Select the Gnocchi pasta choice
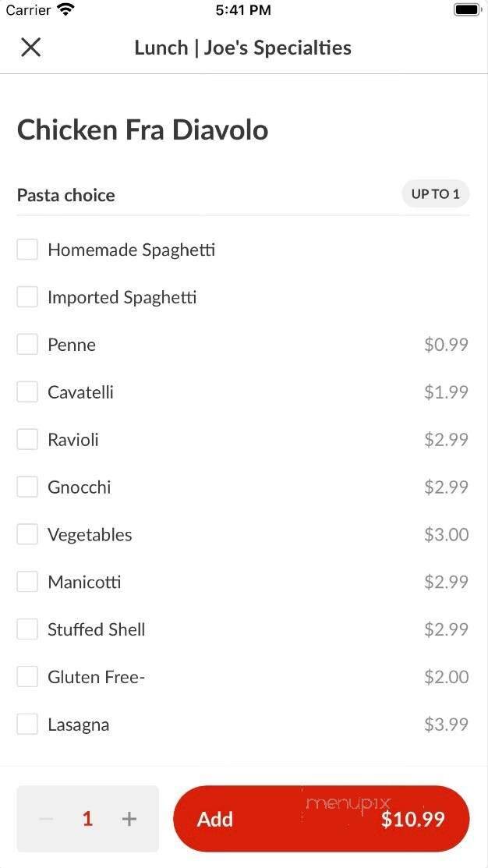Viewport: 488px width, 868px height. (27, 487)
